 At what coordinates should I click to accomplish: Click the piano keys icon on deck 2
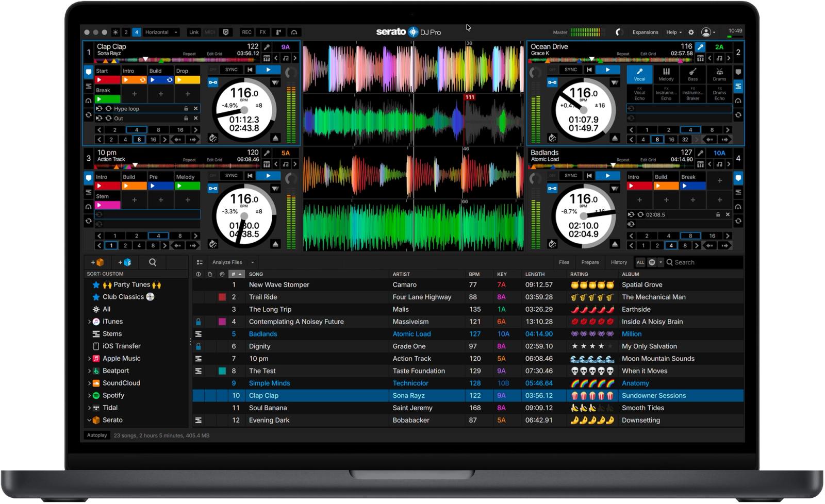click(700, 58)
